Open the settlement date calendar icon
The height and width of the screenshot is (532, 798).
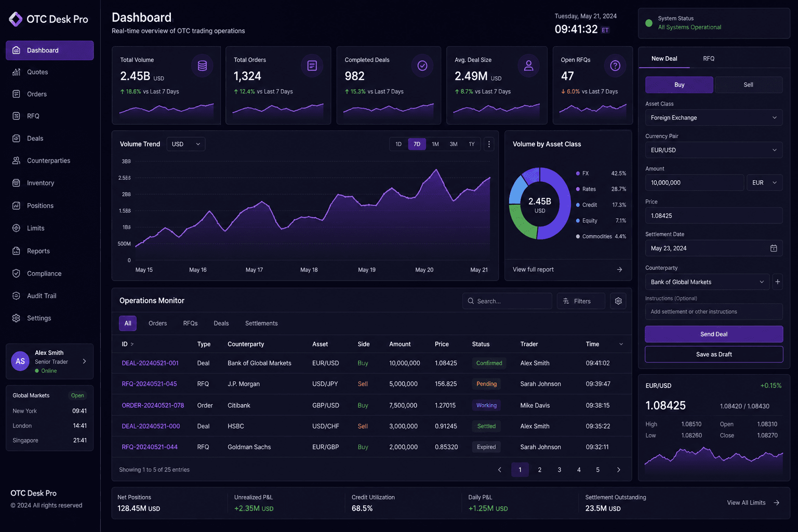click(x=774, y=248)
